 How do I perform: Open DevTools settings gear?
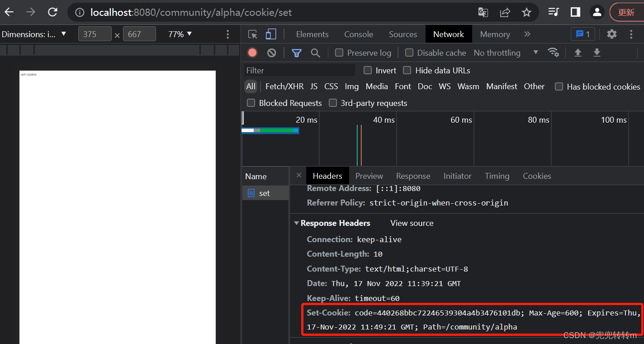point(611,34)
